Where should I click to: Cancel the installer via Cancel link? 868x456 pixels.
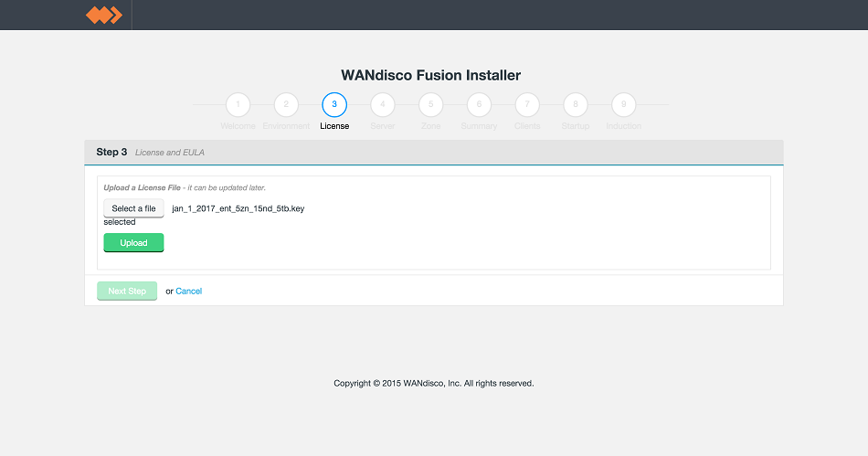click(189, 292)
